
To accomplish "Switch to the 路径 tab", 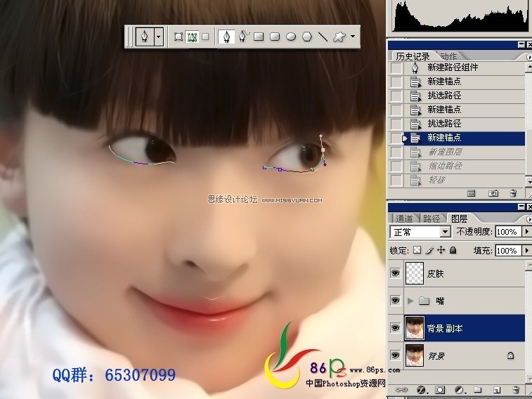I will click(x=432, y=218).
